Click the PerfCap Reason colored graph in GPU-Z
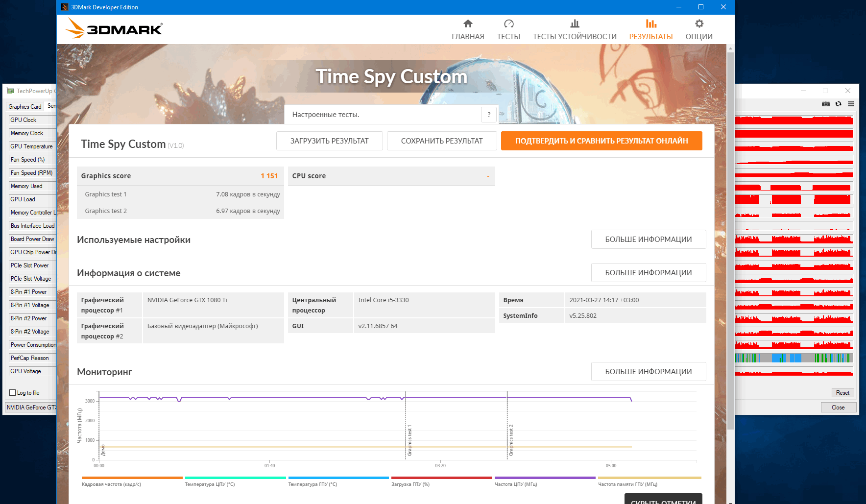This screenshot has height=504, width=866. pos(794,358)
